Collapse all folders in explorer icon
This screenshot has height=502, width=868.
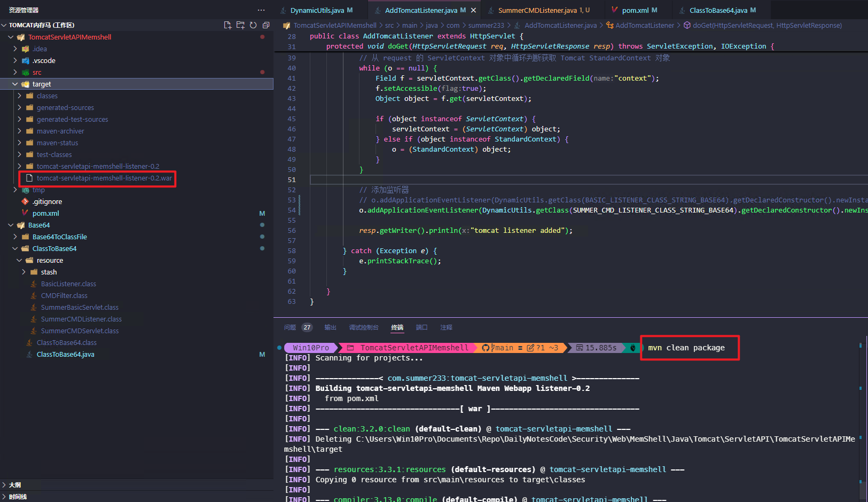click(266, 25)
